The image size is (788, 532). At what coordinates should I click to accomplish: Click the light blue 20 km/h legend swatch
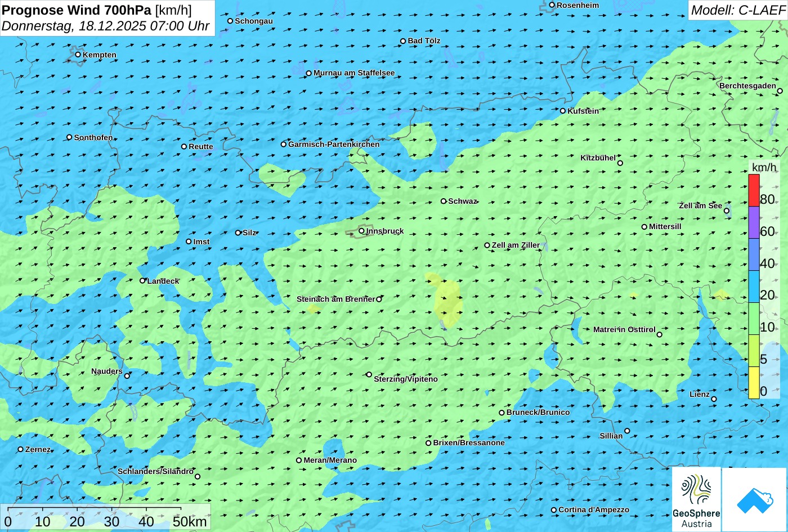point(754,287)
